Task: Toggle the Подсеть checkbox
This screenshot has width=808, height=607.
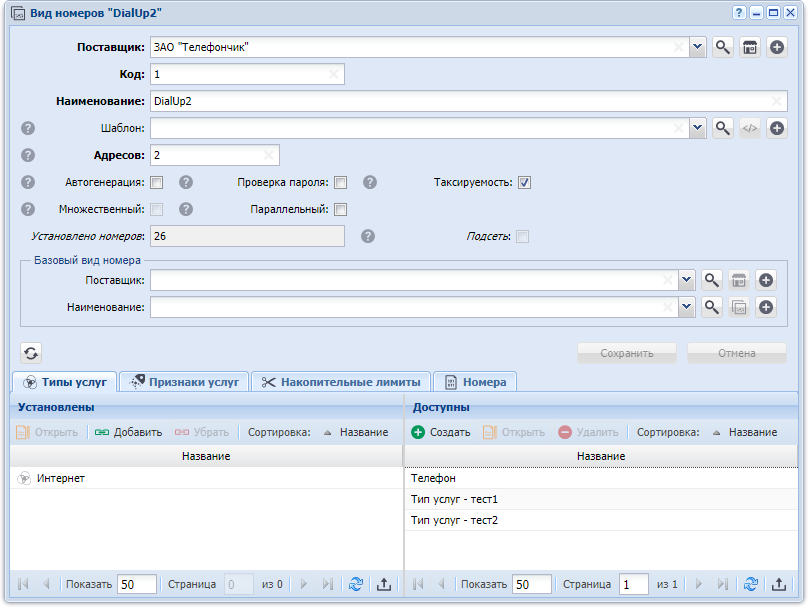Action: 523,237
